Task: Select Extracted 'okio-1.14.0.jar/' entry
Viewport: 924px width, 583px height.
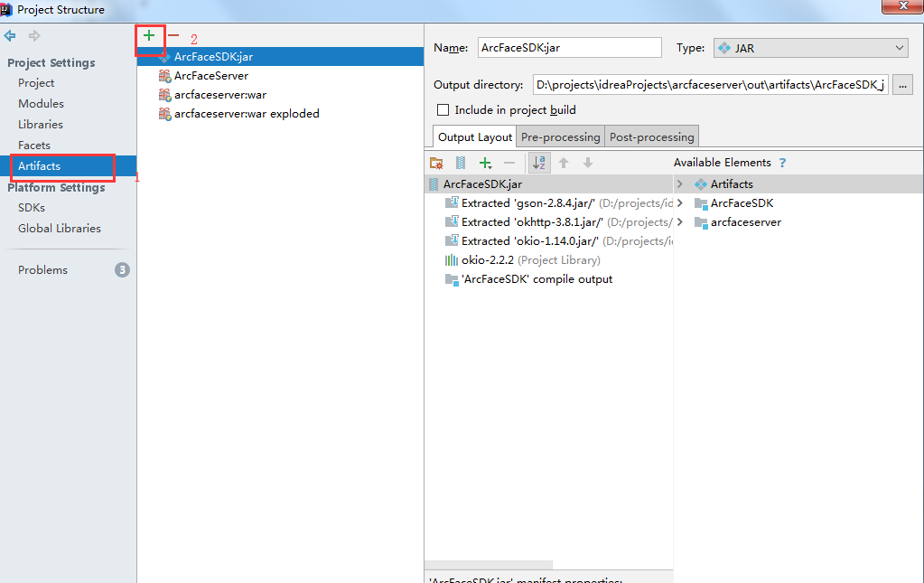Action: point(557,241)
